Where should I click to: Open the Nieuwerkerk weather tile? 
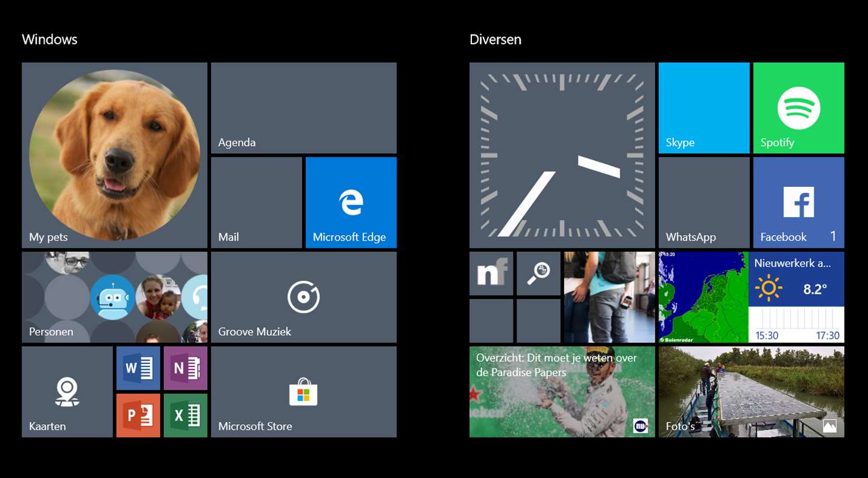tap(796, 297)
